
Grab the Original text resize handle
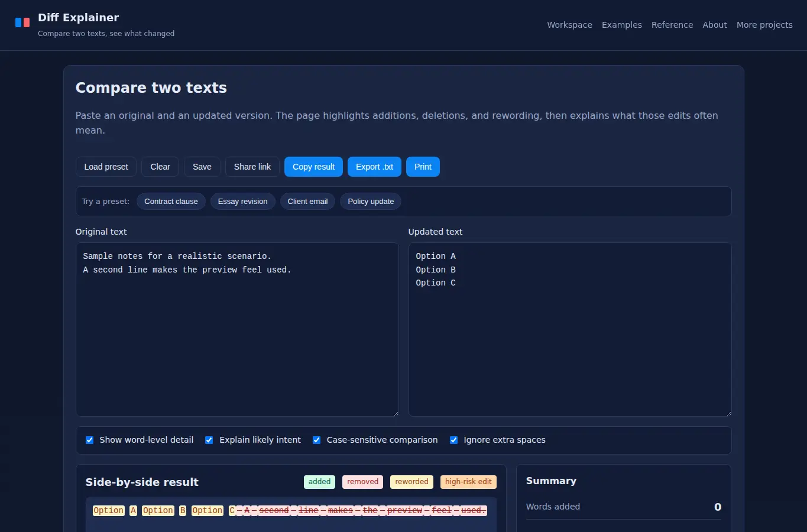click(x=396, y=413)
